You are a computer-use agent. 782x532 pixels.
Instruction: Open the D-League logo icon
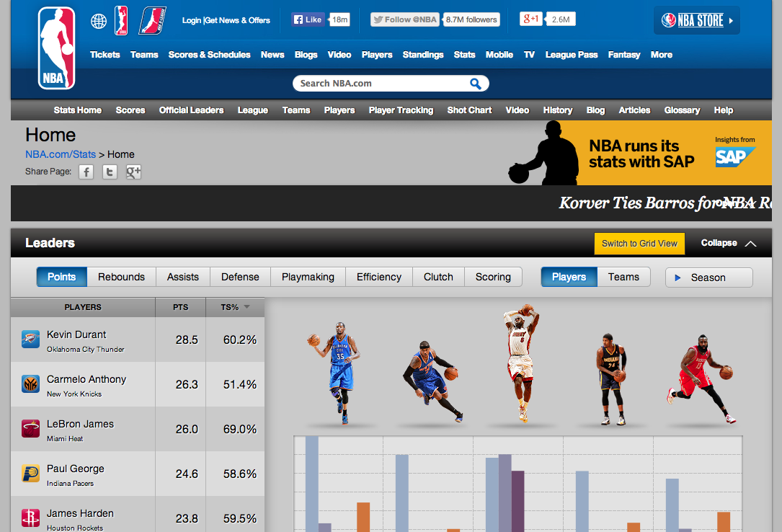[151, 20]
